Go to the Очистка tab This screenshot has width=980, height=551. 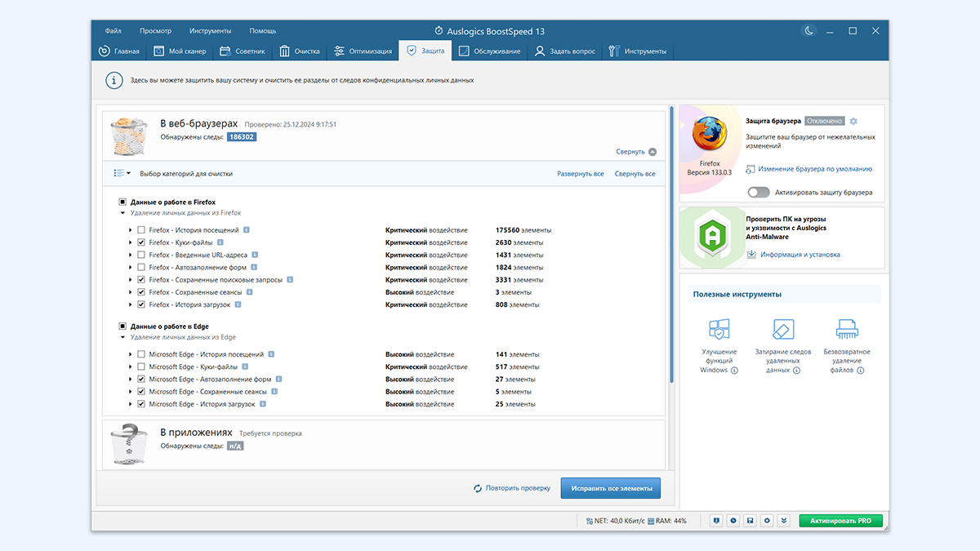[x=299, y=51]
